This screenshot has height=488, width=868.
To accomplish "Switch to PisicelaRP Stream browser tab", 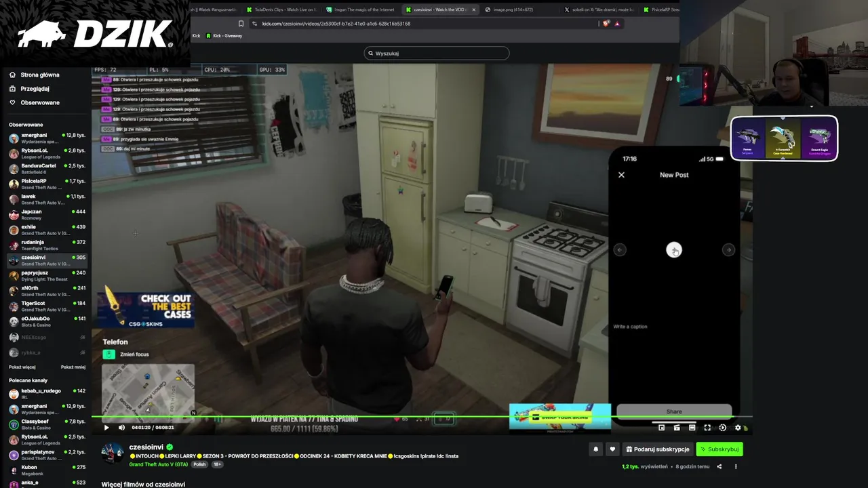I will (659, 9).
